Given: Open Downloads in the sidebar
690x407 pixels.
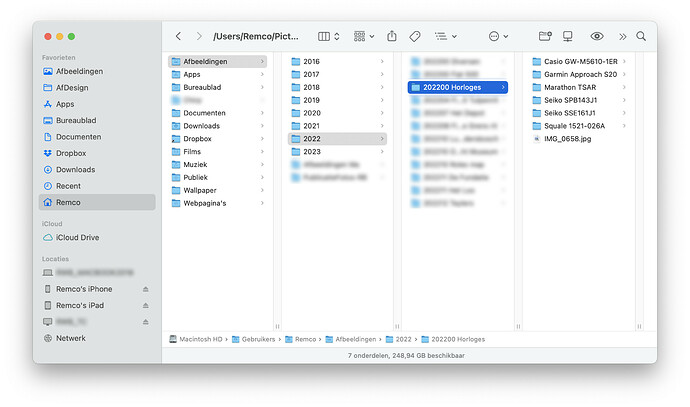Looking at the screenshot, I should (x=97, y=169).
